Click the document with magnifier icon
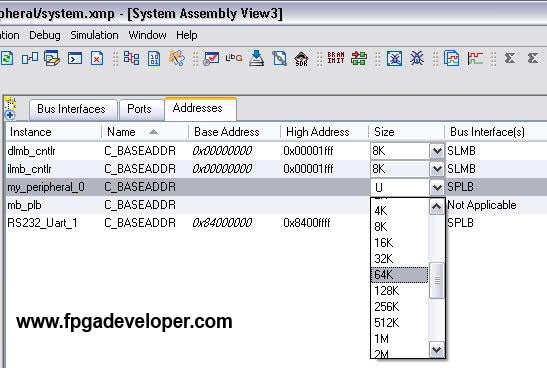 click(x=279, y=58)
